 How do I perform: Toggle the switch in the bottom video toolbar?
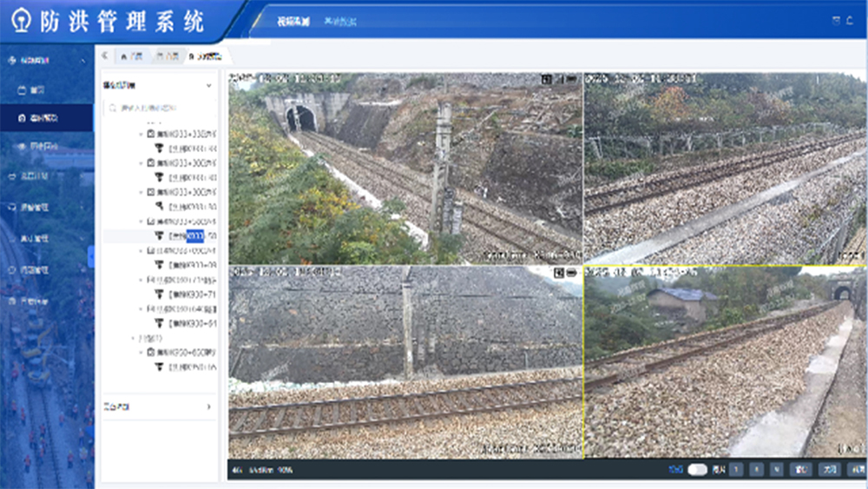tap(697, 469)
